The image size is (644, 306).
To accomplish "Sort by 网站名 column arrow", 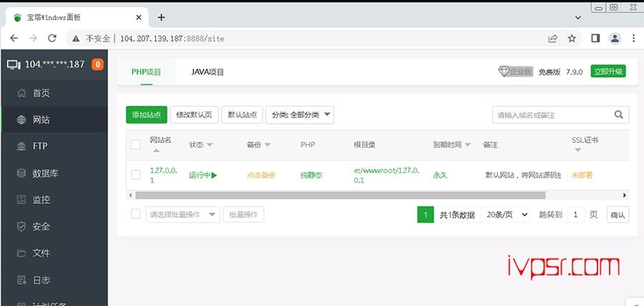I will point(156,151).
